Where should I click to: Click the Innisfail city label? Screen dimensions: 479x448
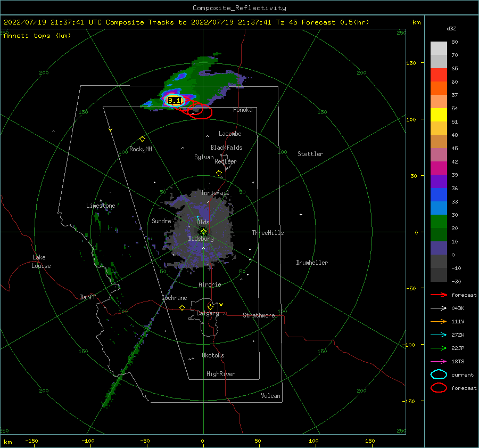215,193
